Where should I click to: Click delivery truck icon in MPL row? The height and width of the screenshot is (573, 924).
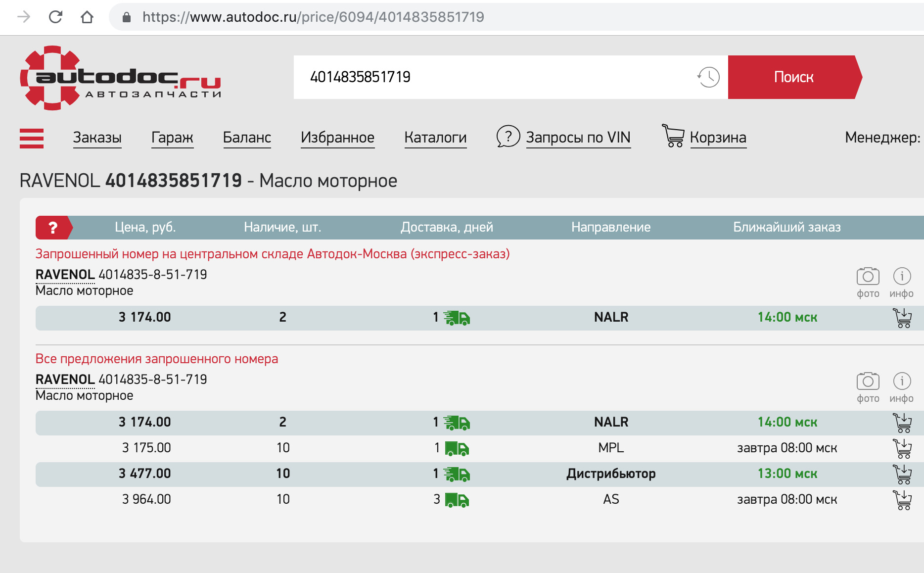[x=457, y=449]
